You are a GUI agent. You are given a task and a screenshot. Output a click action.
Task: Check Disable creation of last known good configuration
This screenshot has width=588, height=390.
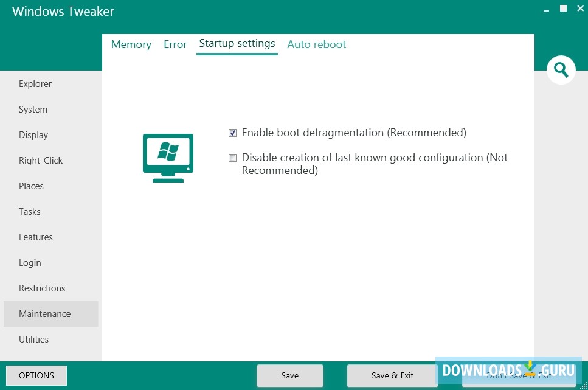[232, 158]
